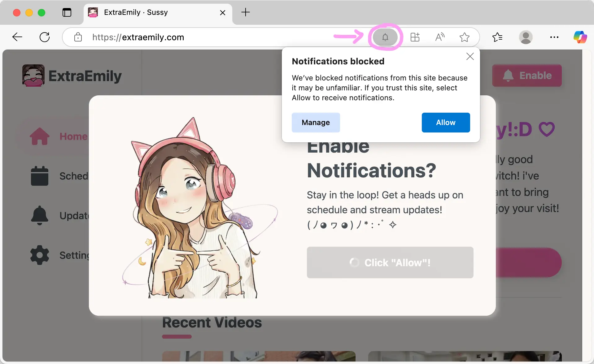594x364 pixels.
Task: Open the browser profile avatar
Action: [526, 37]
